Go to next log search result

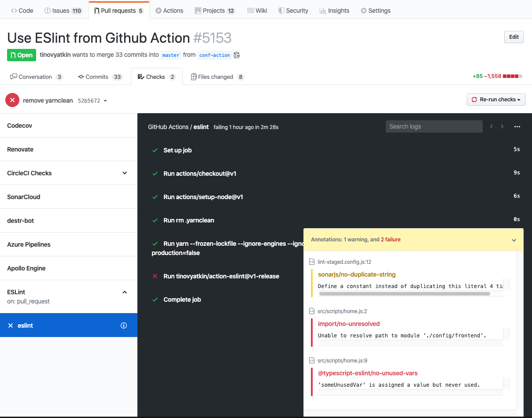[x=502, y=126]
